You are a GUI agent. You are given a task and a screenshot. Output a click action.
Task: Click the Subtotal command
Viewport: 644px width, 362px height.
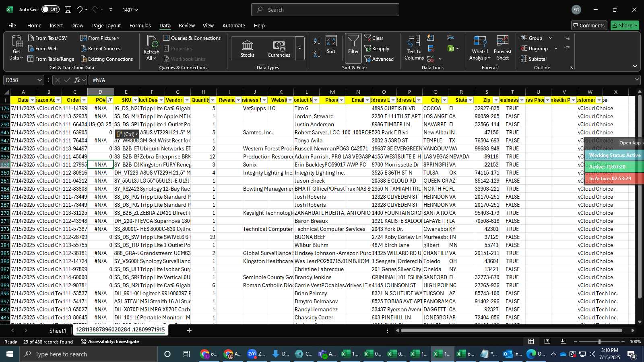click(x=534, y=59)
